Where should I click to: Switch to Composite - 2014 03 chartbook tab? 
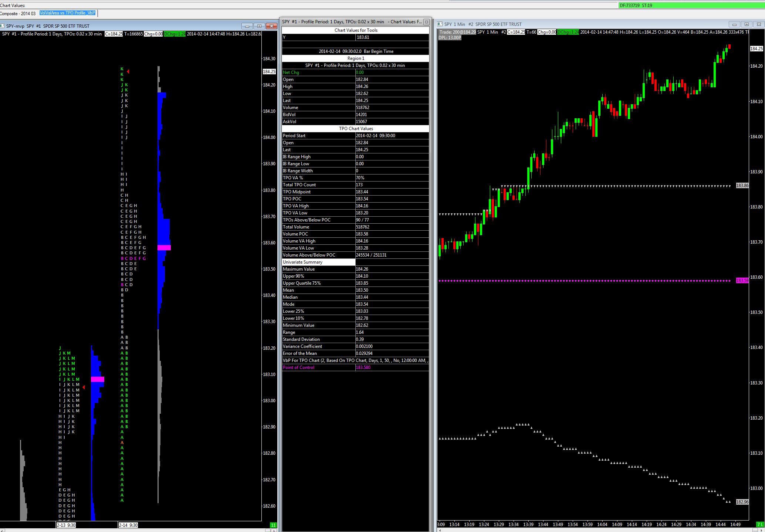[18, 14]
